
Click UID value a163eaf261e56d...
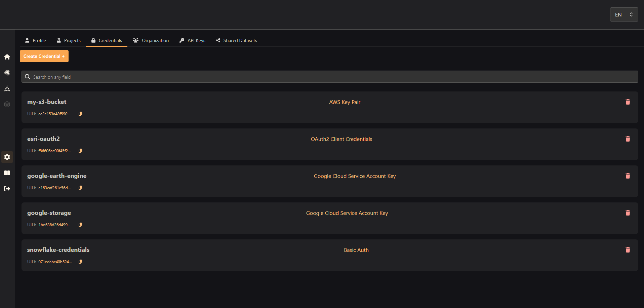tap(54, 188)
